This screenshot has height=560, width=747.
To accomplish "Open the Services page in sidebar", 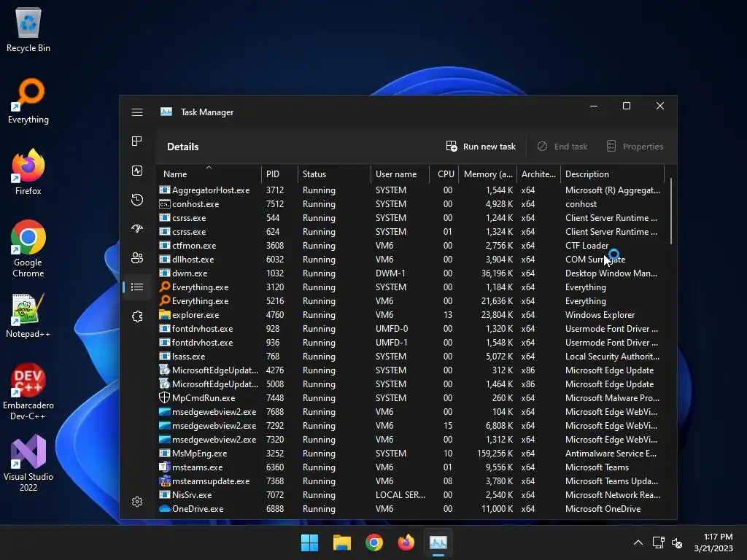I will click(x=137, y=316).
